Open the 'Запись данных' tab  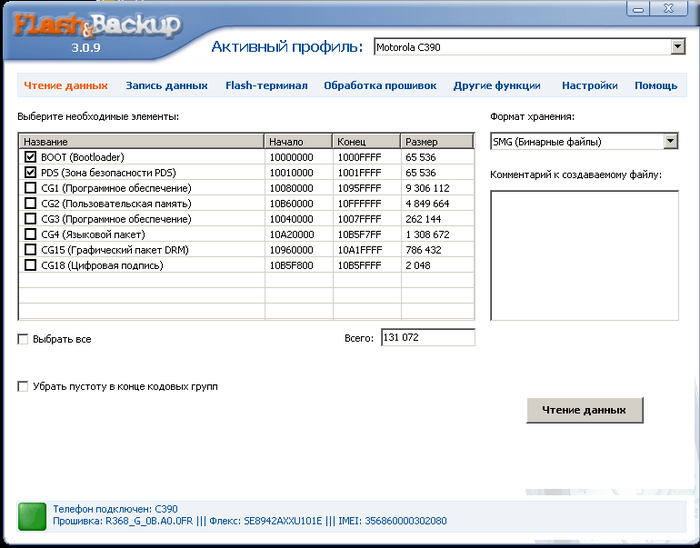point(167,85)
